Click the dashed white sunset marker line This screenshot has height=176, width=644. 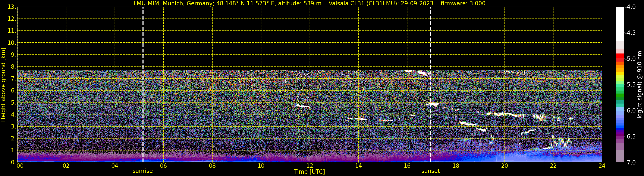[x=430, y=85]
